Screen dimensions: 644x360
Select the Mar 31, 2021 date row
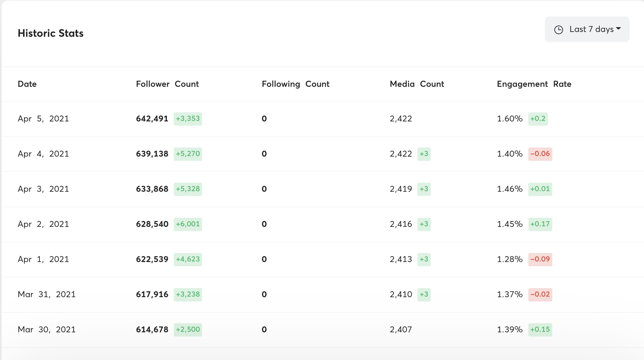point(323,295)
